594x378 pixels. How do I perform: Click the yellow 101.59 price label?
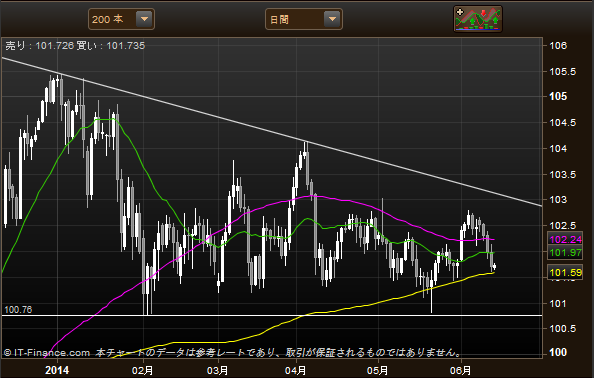[565, 272]
